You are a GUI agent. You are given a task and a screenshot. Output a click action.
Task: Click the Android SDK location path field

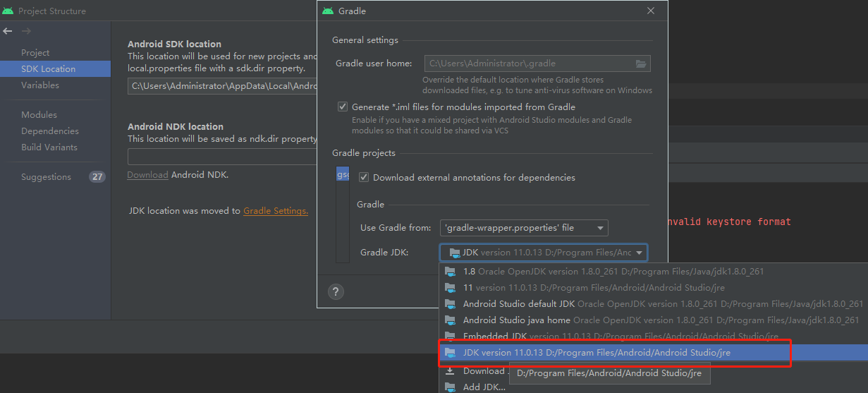pos(222,86)
